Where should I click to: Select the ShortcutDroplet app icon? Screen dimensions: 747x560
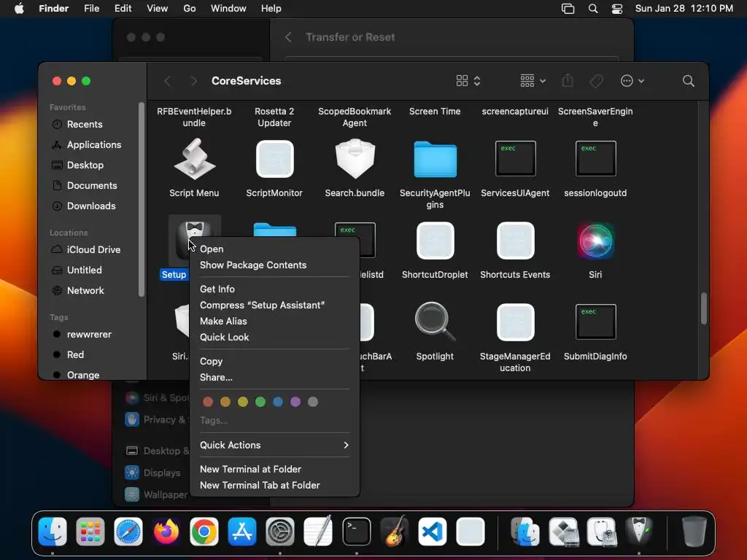coord(435,241)
